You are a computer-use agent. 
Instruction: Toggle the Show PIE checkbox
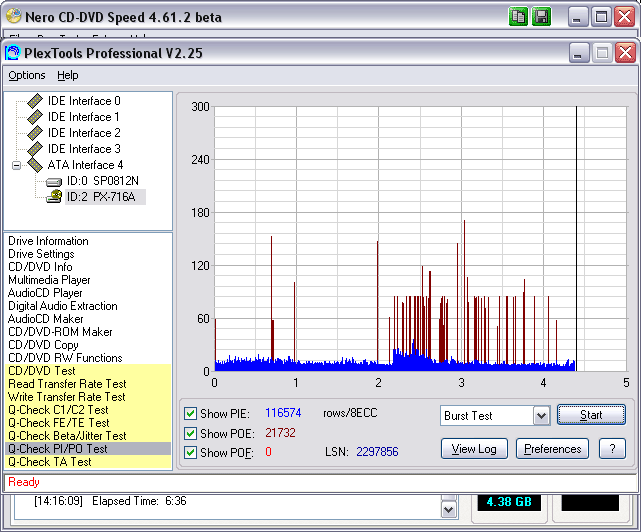(190, 413)
